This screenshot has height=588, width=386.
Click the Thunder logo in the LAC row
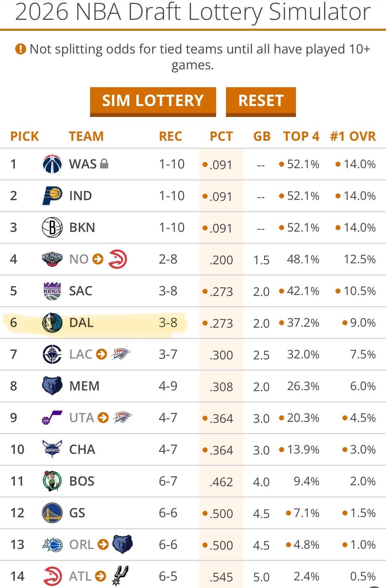pos(121,354)
